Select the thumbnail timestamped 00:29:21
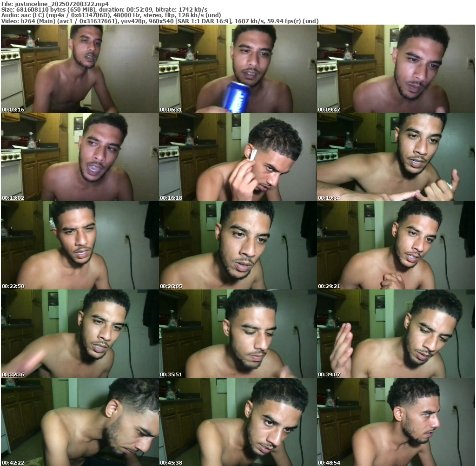 [396, 245]
